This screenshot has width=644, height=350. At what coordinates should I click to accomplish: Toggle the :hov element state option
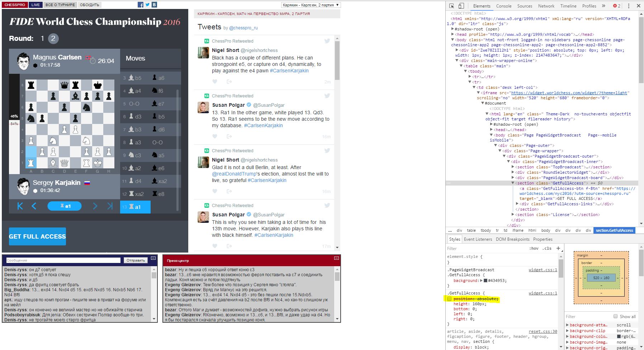pos(534,248)
